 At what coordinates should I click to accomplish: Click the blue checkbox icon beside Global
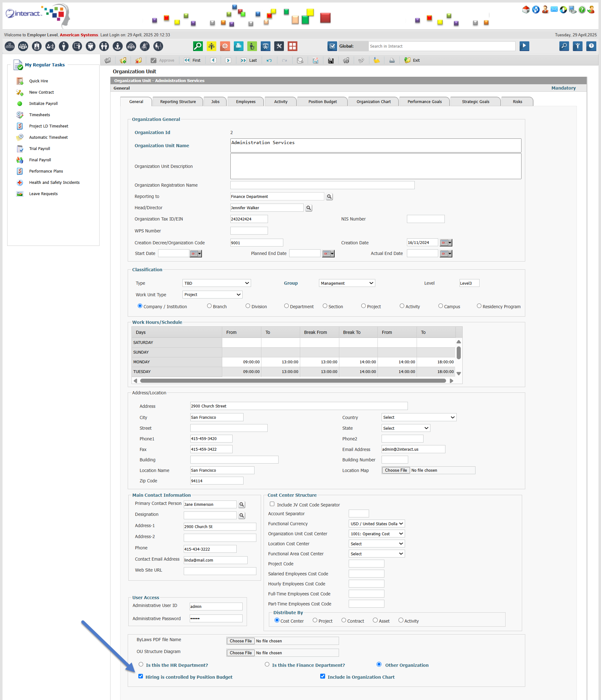[332, 46]
